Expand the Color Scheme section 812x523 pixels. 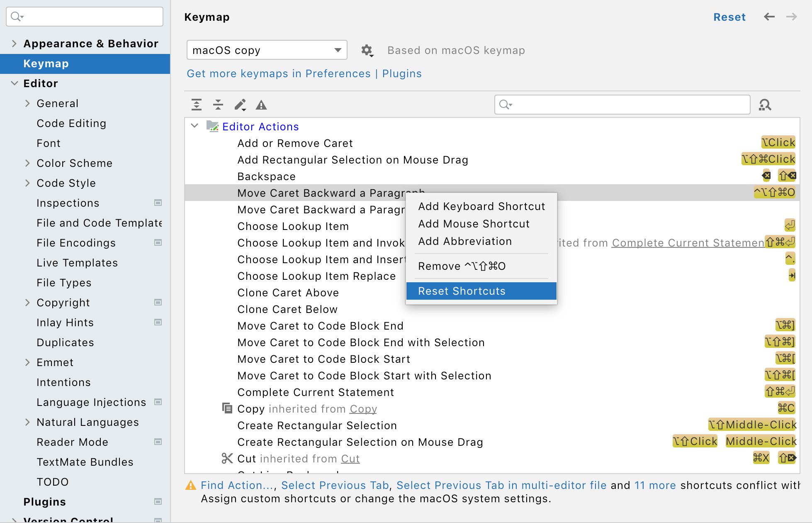(x=28, y=163)
